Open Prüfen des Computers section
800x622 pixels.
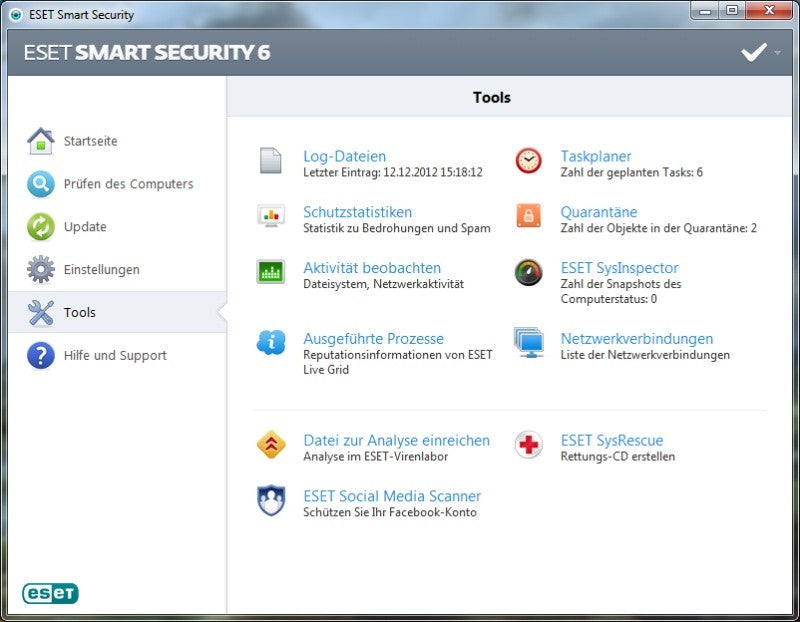coord(129,184)
